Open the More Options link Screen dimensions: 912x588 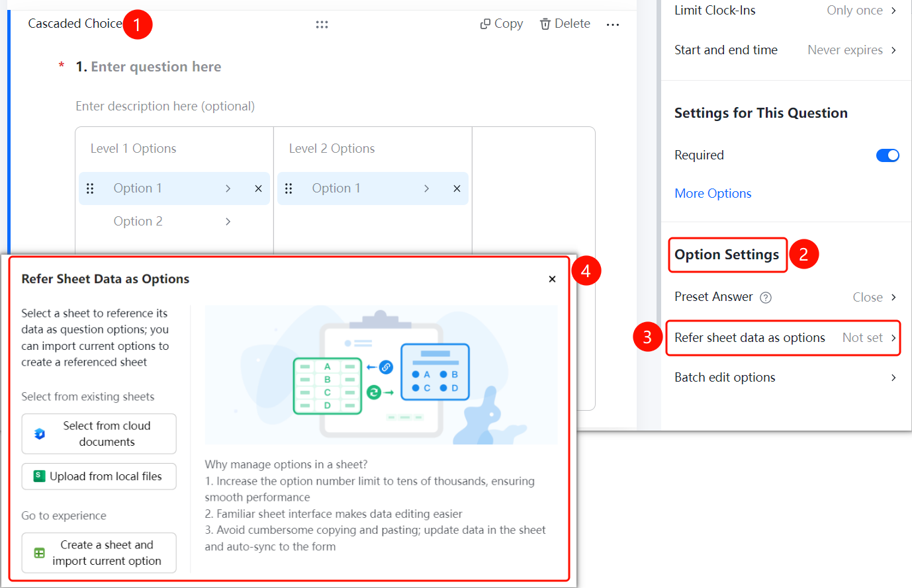pyautogui.click(x=713, y=193)
